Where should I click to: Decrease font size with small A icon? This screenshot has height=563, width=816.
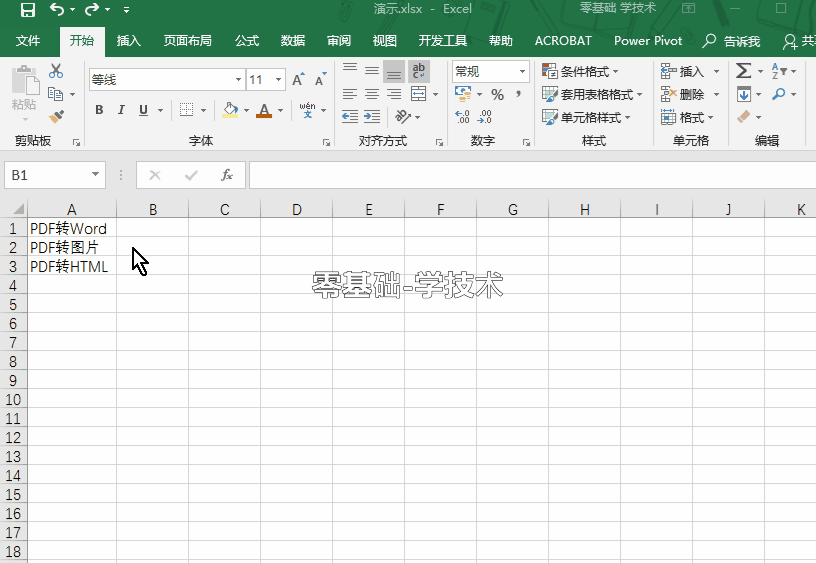(x=321, y=80)
